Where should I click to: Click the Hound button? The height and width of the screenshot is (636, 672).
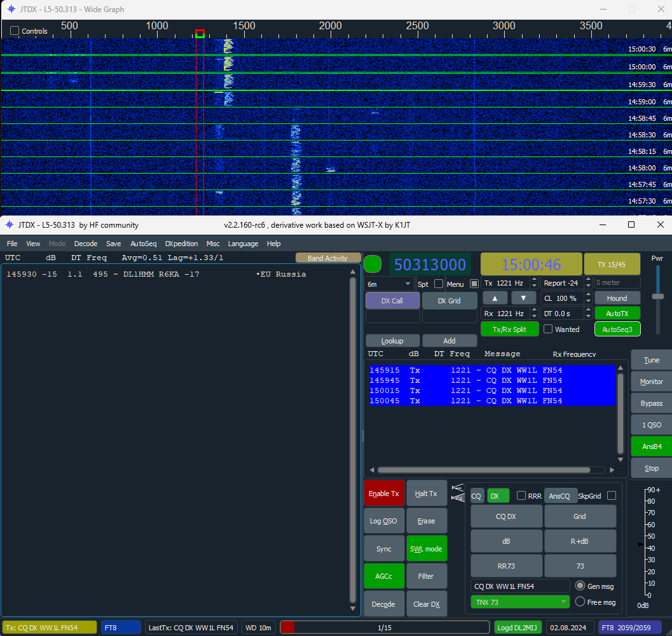coord(617,298)
